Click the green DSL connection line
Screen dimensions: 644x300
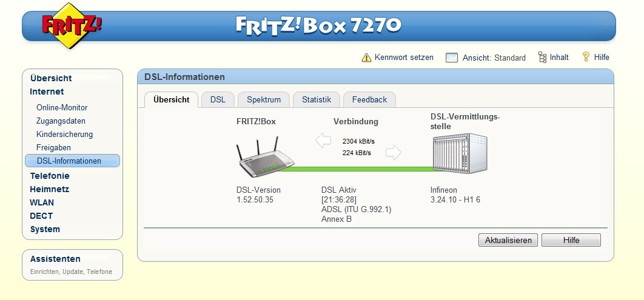(x=361, y=168)
